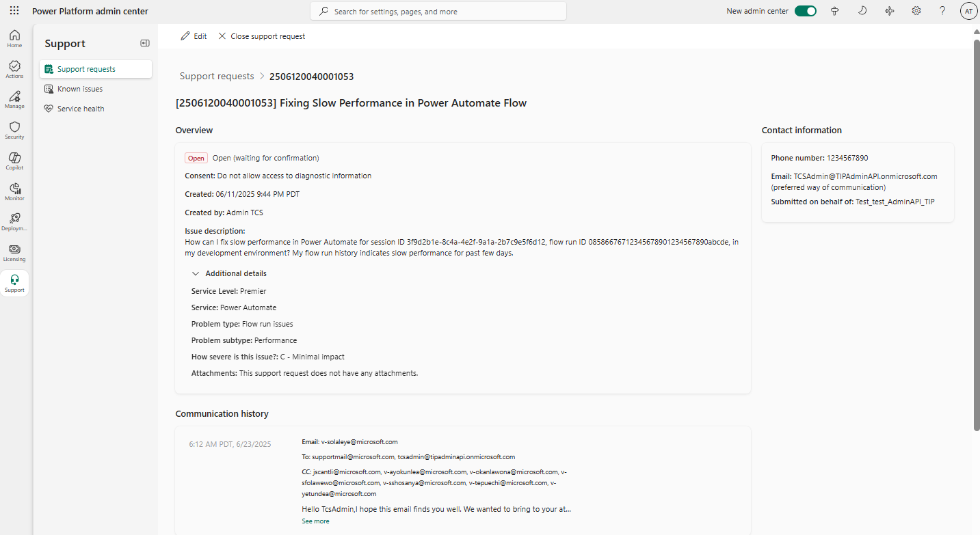Go to Home in the left rail
The width and height of the screenshot is (980, 535).
[14, 39]
